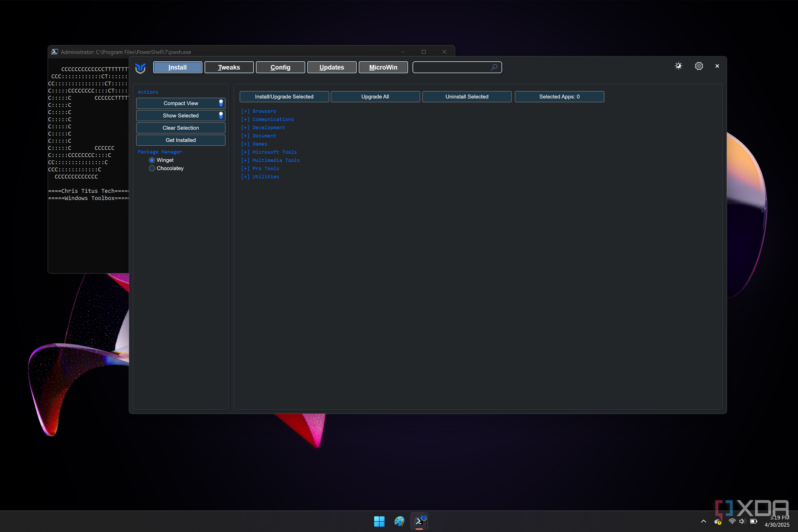This screenshot has height=532, width=798.
Task: Go to the MicroWin tab
Action: pyautogui.click(x=383, y=67)
